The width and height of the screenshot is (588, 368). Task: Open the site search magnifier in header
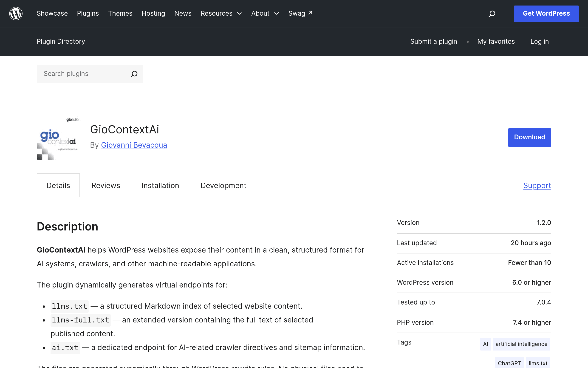pos(492,14)
